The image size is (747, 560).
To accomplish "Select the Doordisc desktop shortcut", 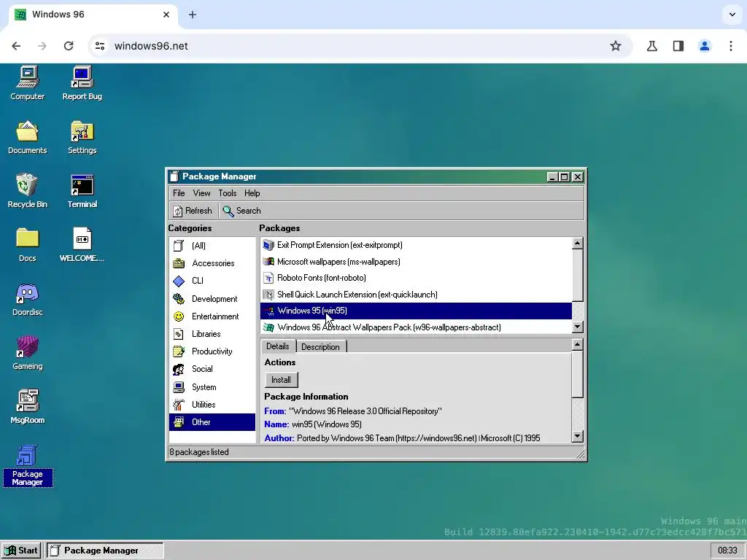I will [27, 299].
